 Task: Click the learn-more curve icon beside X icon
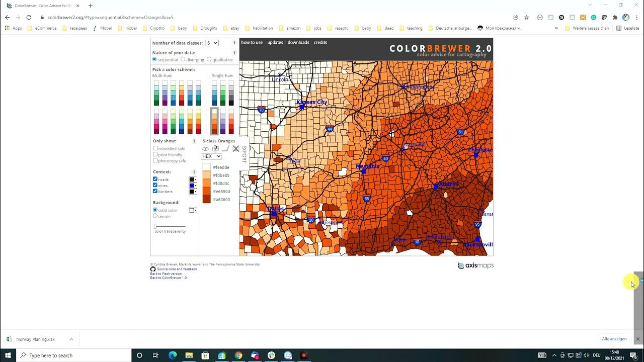225,149
